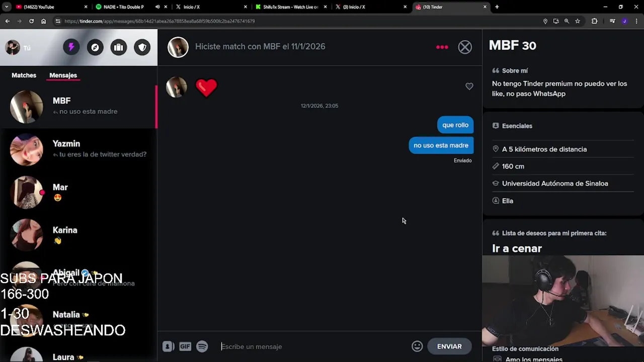Open the conversation with Yazmin

[78, 149]
